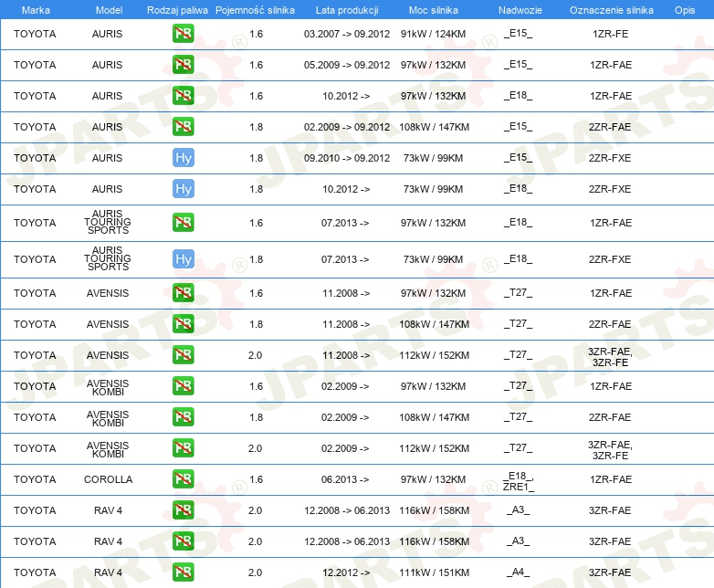Viewport: 714px width, 588px height.
Task: Click 97kW / 132KM in Avensis Kombi row
Action: (x=433, y=386)
